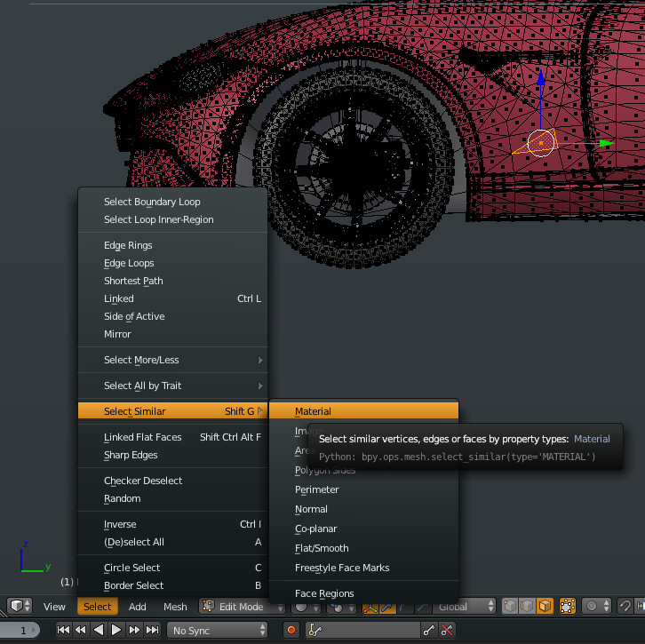This screenshot has width=645, height=644.
Task: Jump to the first frame of playback
Action: [x=64, y=630]
